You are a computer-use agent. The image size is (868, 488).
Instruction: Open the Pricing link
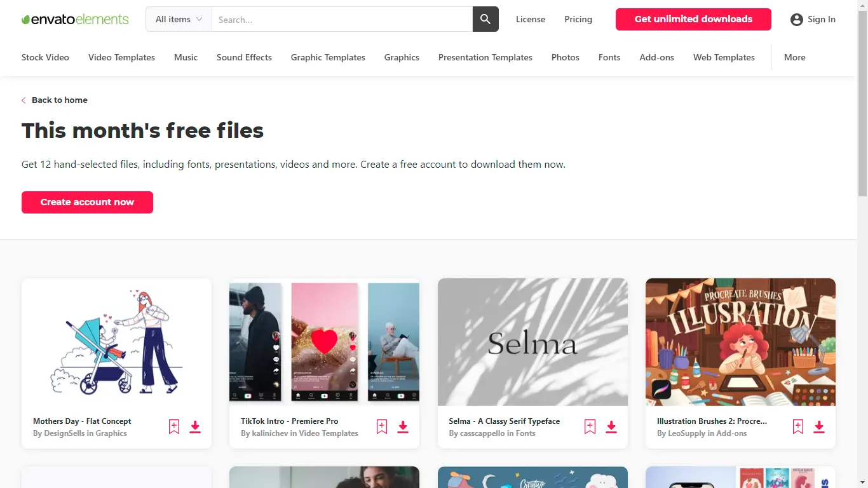pyautogui.click(x=578, y=19)
